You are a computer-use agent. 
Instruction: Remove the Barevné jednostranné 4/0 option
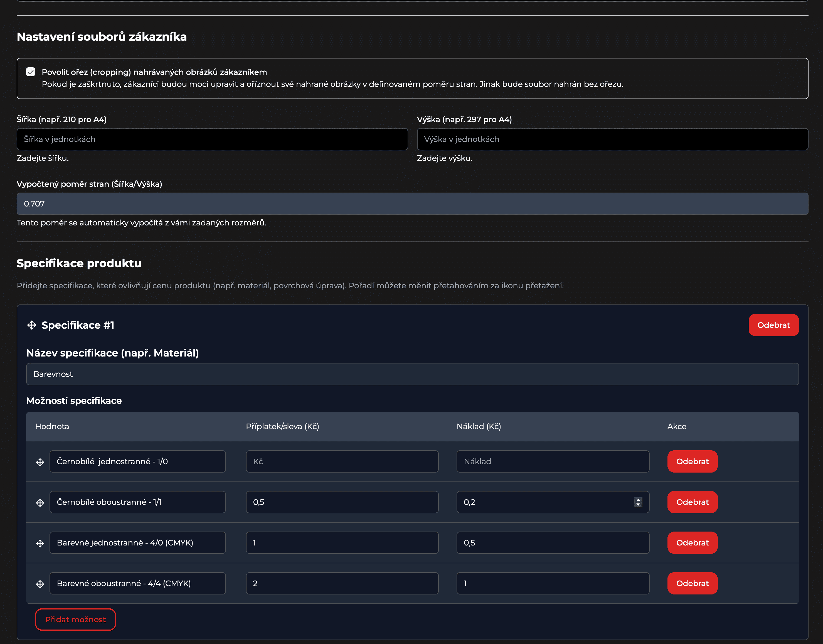692,543
